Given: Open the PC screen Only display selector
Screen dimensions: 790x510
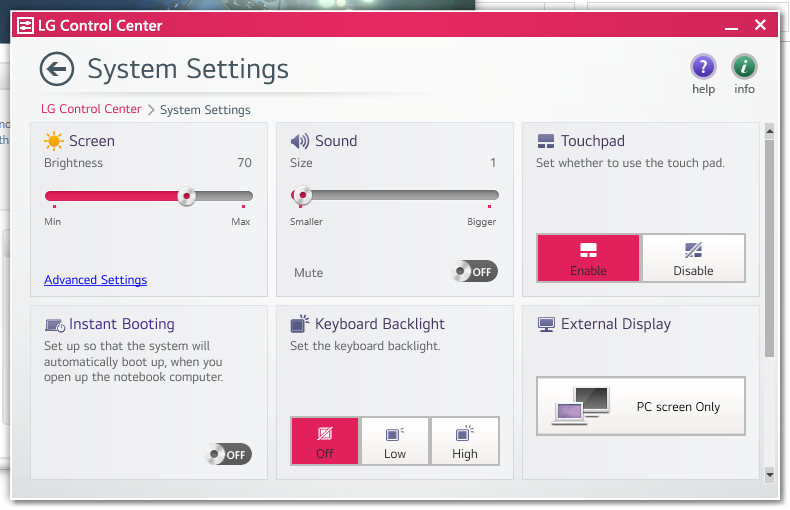Looking at the screenshot, I should (640, 406).
